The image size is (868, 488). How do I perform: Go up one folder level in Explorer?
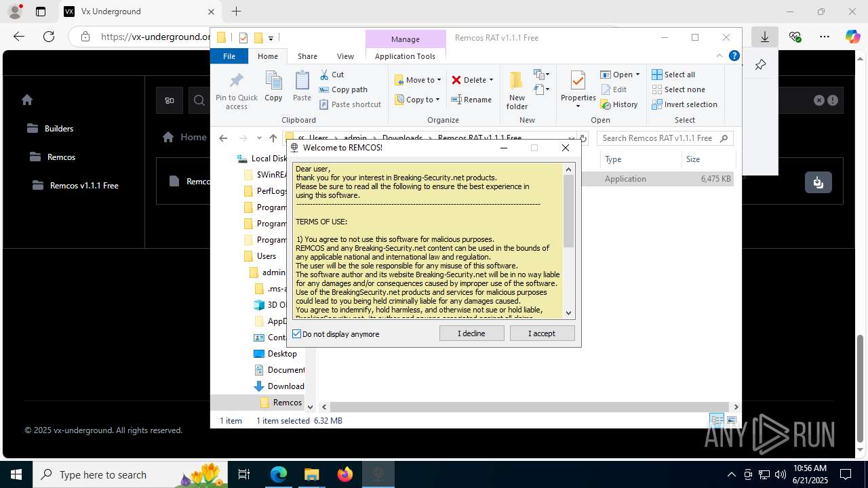273,138
